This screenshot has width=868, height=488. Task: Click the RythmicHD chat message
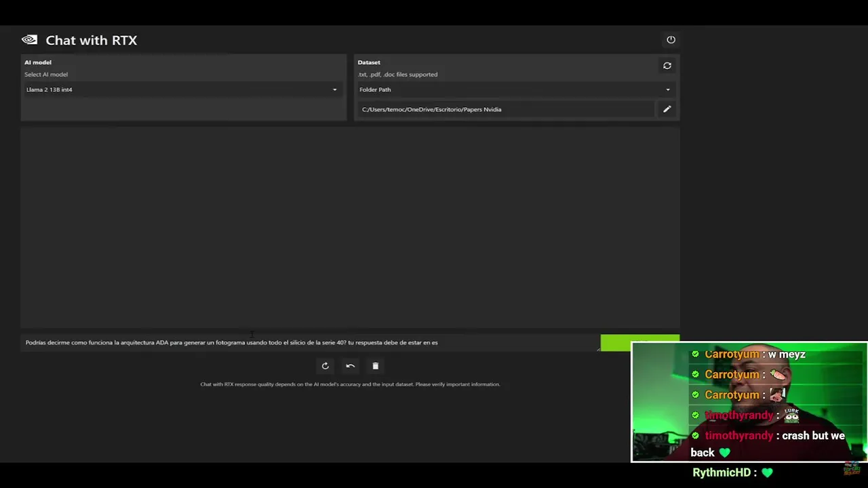pos(732,472)
